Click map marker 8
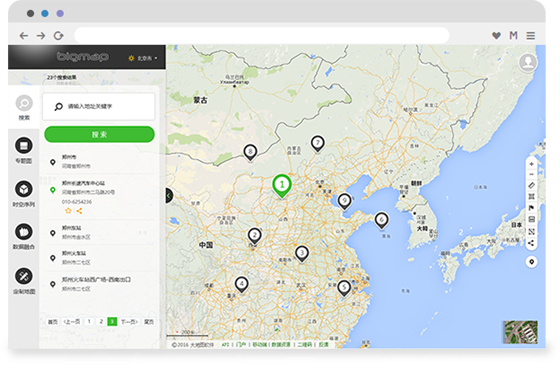 pyautogui.click(x=250, y=153)
